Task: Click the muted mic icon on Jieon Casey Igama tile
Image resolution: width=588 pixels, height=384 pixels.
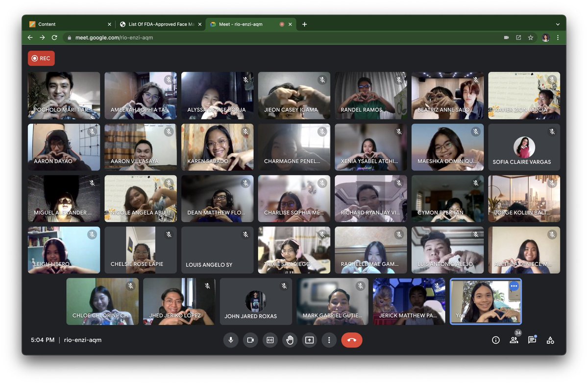Action: click(322, 80)
